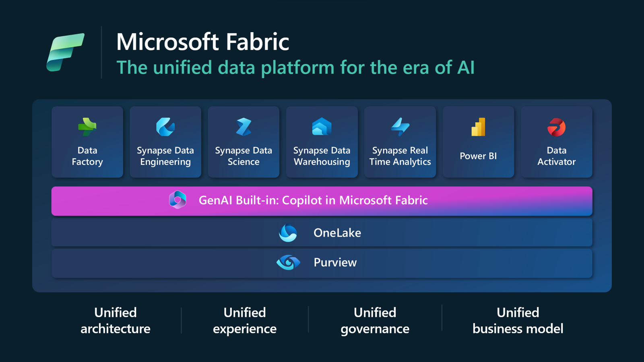
Task: Open the Synapse Data Science icon
Action: [x=244, y=127]
